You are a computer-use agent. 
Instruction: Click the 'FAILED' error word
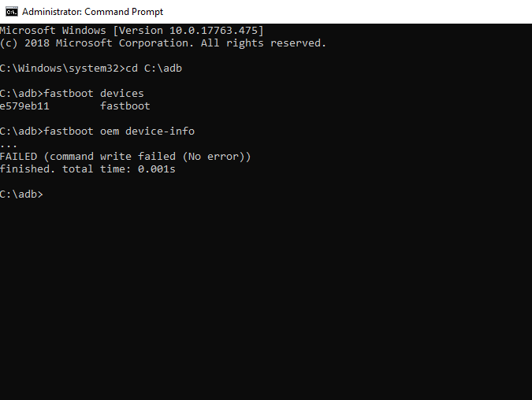pos(19,157)
